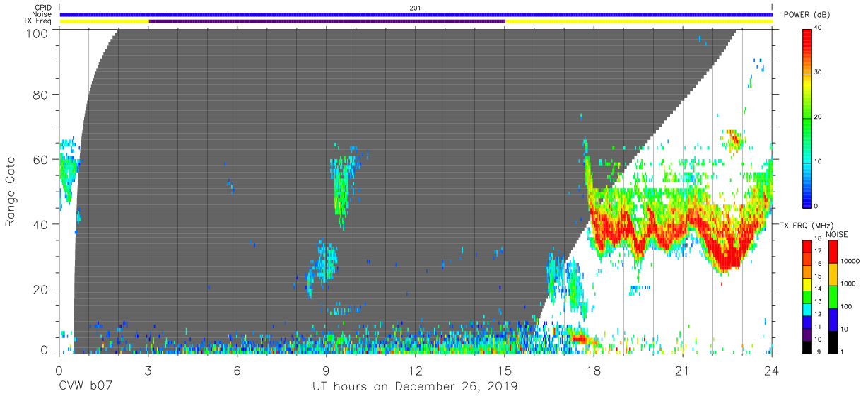Click the 'TX Freq' row label
This screenshot has height=401, width=868.
39,21
